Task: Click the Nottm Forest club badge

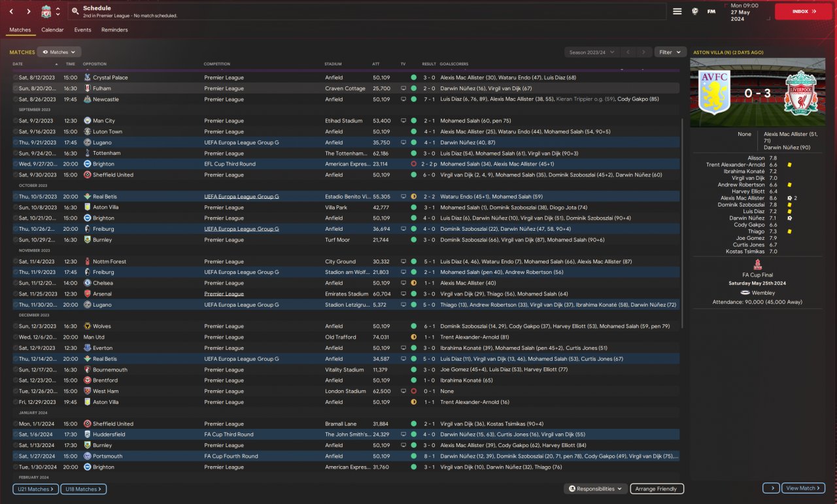Action: (87, 261)
